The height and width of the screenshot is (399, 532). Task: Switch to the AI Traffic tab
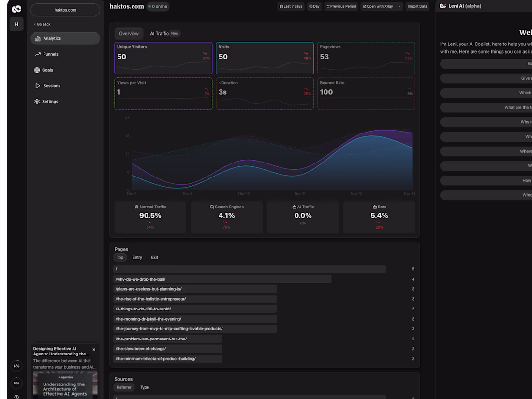point(160,33)
